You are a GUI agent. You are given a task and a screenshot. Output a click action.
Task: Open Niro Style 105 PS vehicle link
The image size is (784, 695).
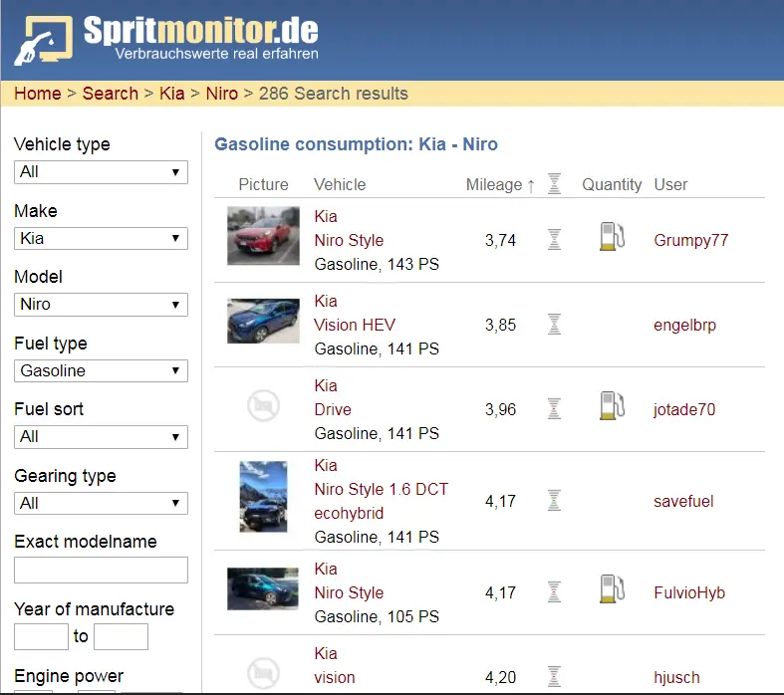(x=349, y=593)
